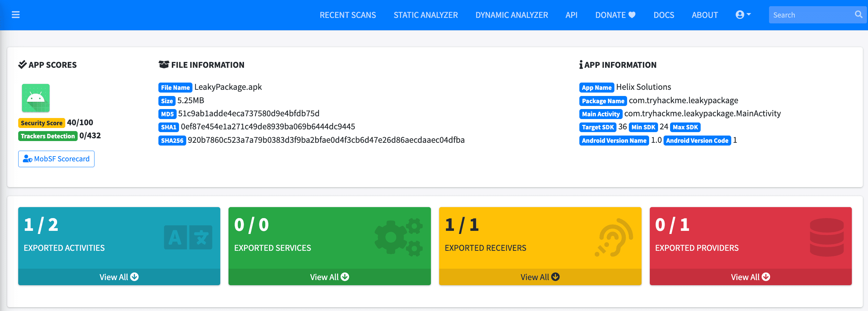Click the heart icon next to DONATE
This screenshot has width=868, height=311.
coord(632,15)
